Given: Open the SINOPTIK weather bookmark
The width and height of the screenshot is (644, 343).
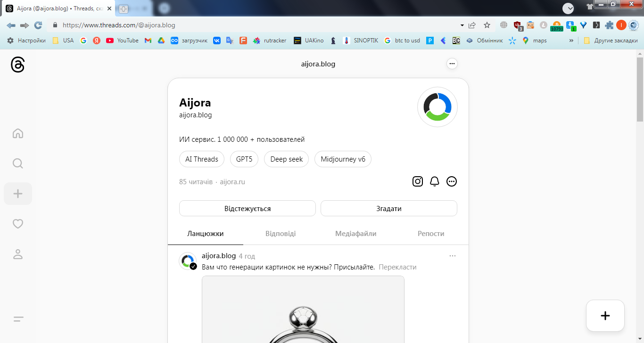Looking at the screenshot, I should pos(361,41).
